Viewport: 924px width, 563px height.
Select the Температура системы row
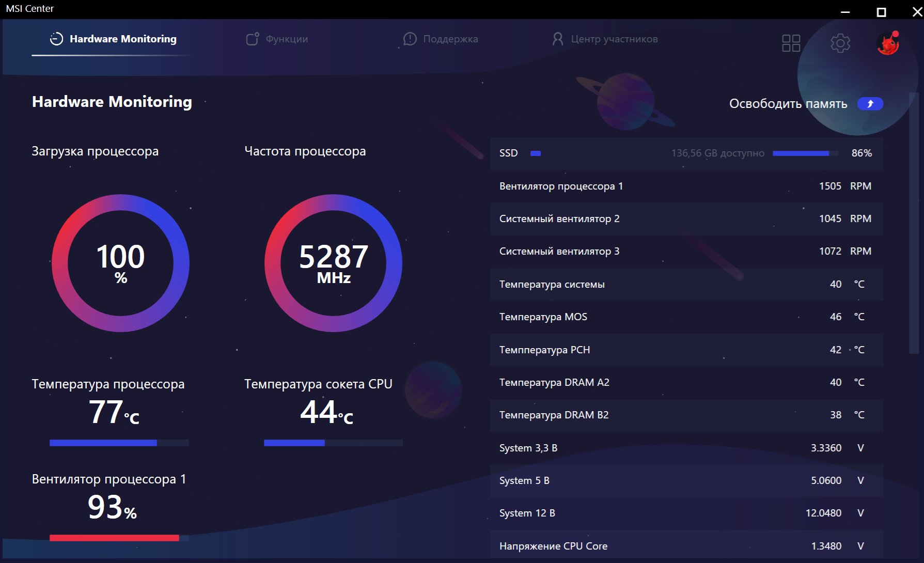click(686, 285)
